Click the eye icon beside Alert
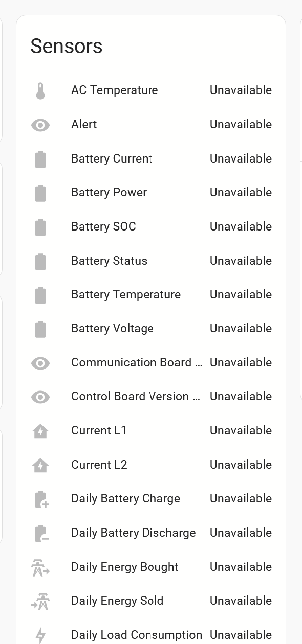The image size is (302, 644). (40, 125)
